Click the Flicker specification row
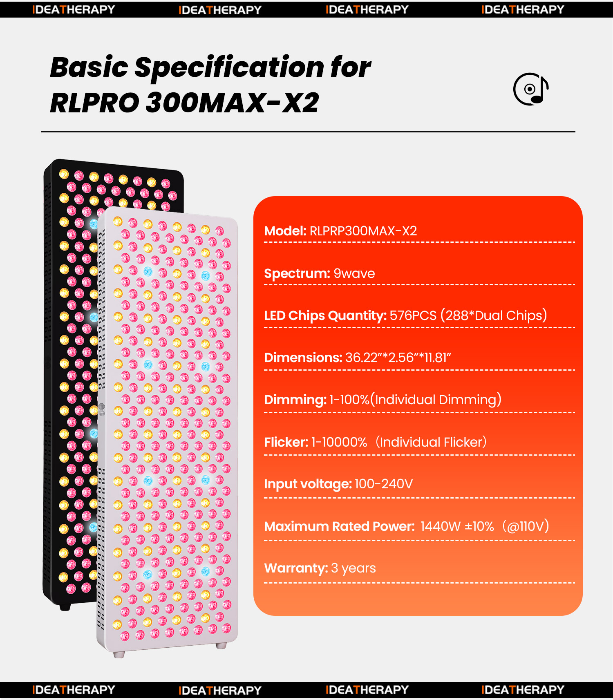Screen dimensions: 613x700 point(375,442)
